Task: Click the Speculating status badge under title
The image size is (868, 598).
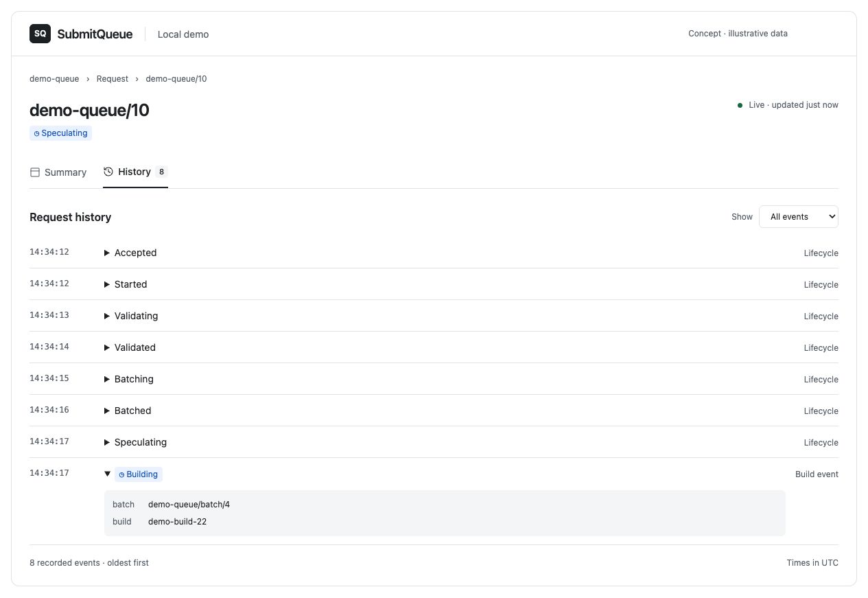Action: coord(60,133)
